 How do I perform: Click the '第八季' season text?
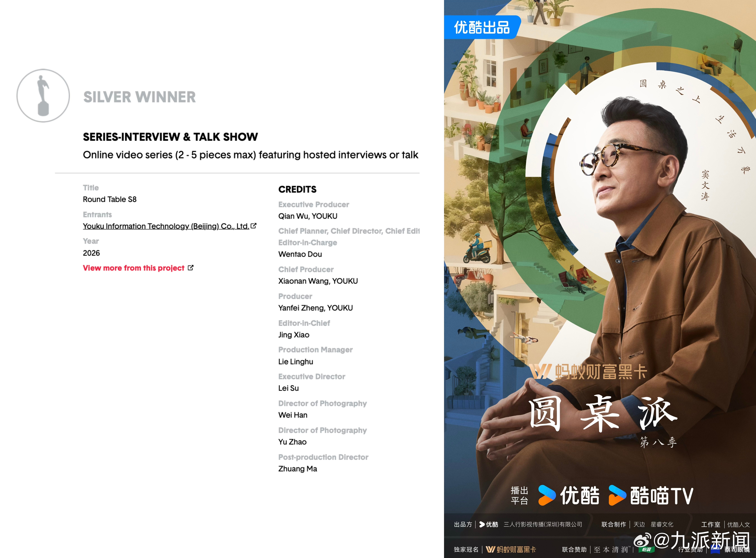coord(658,442)
